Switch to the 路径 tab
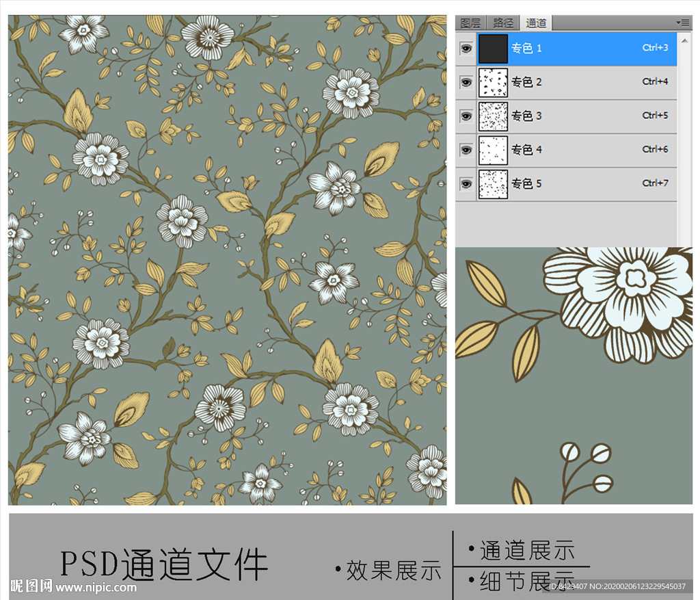This screenshot has width=700, height=600. click(x=503, y=23)
